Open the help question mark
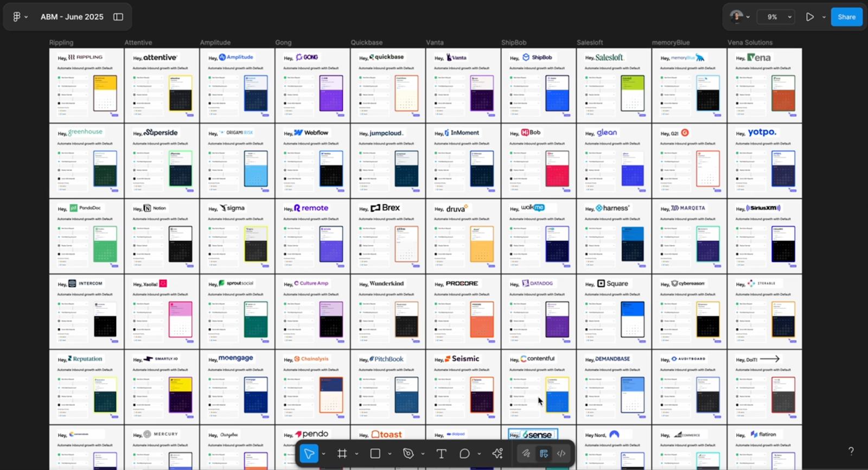This screenshot has height=470, width=868. (851, 451)
